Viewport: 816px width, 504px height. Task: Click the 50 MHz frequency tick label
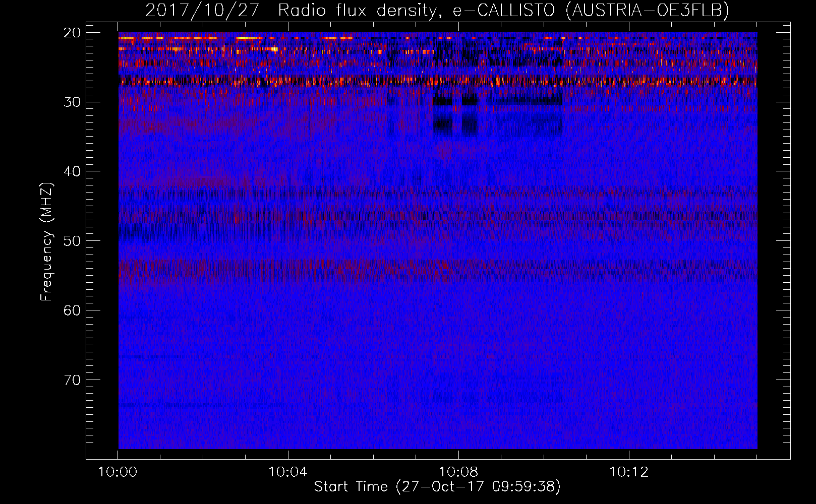tap(73, 241)
